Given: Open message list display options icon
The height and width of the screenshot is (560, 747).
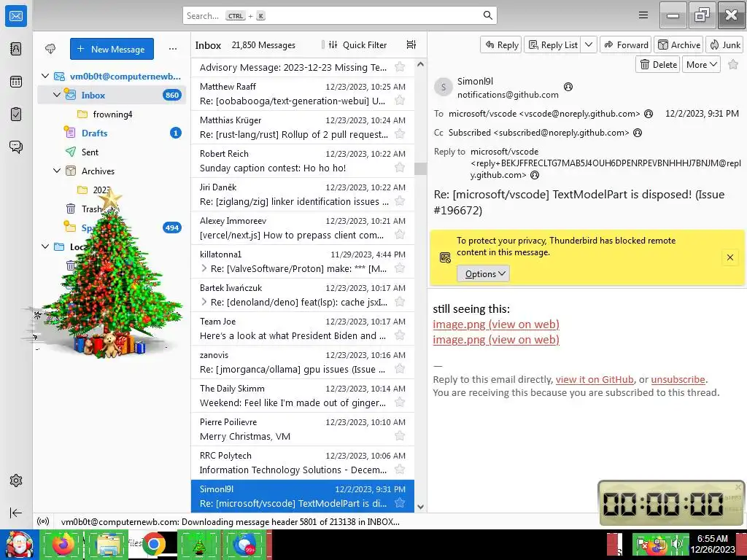Looking at the screenshot, I should tap(411, 44).
